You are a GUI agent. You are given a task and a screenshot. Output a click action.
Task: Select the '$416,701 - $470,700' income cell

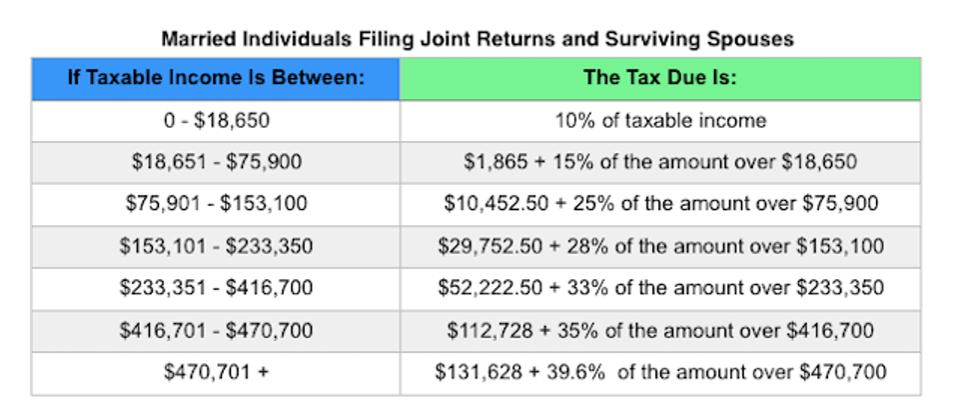pos(216,330)
